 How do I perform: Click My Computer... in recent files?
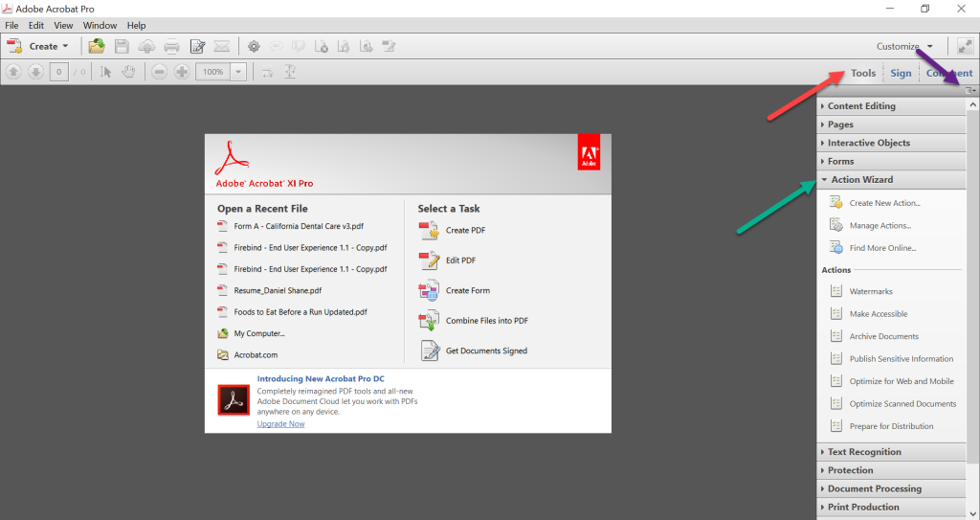tap(258, 333)
